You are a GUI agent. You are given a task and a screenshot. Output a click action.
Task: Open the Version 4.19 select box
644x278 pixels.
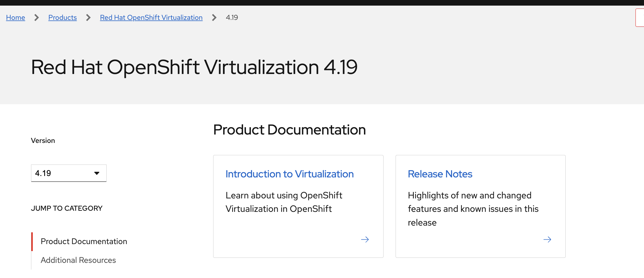[x=64, y=173]
